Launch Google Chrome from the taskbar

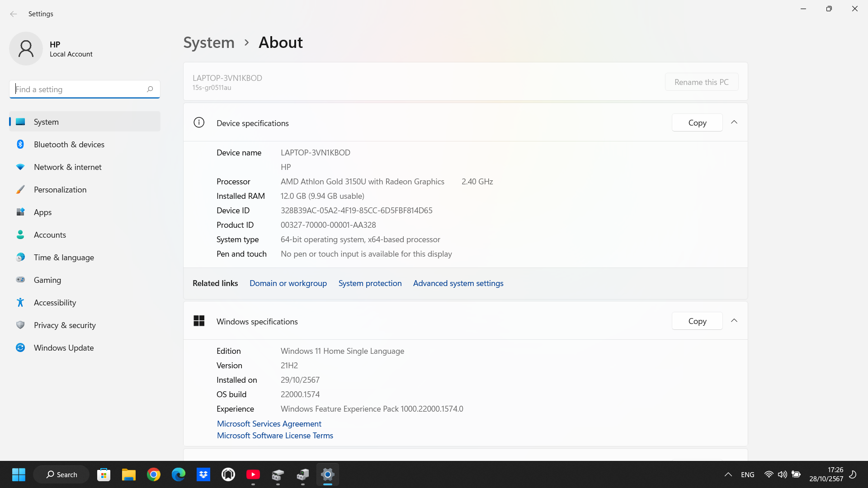pyautogui.click(x=154, y=474)
